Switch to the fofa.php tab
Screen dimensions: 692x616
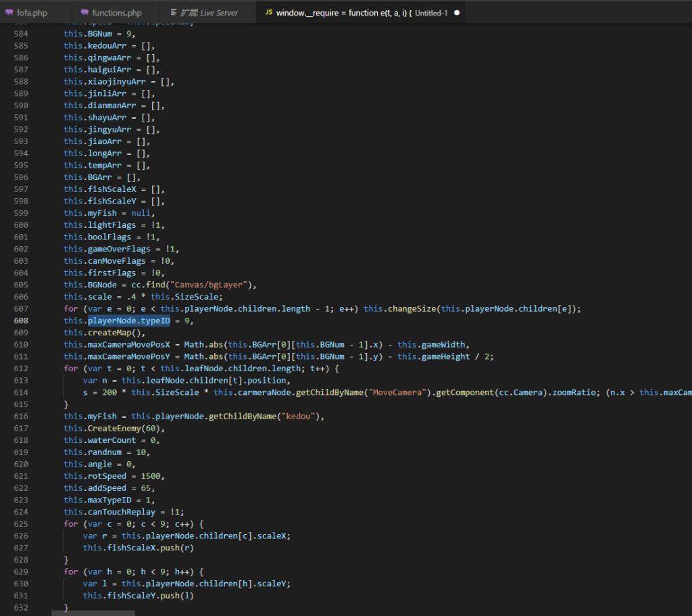point(32,13)
